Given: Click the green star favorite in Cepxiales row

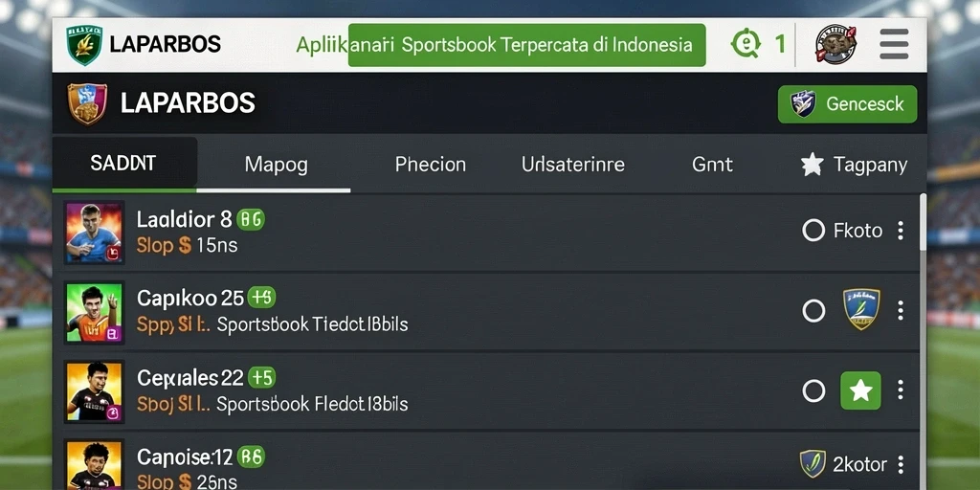Looking at the screenshot, I should coord(860,390).
